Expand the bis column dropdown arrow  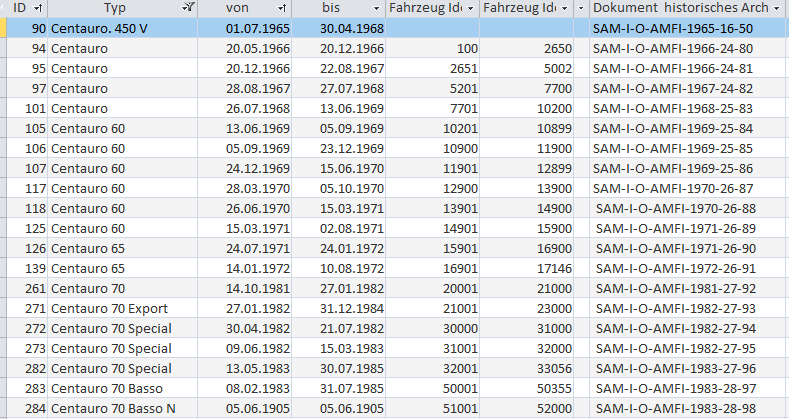[376, 8]
